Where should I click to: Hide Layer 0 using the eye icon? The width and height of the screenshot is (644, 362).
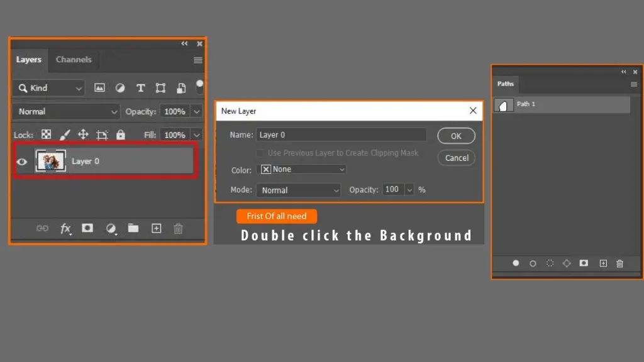pos(22,162)
